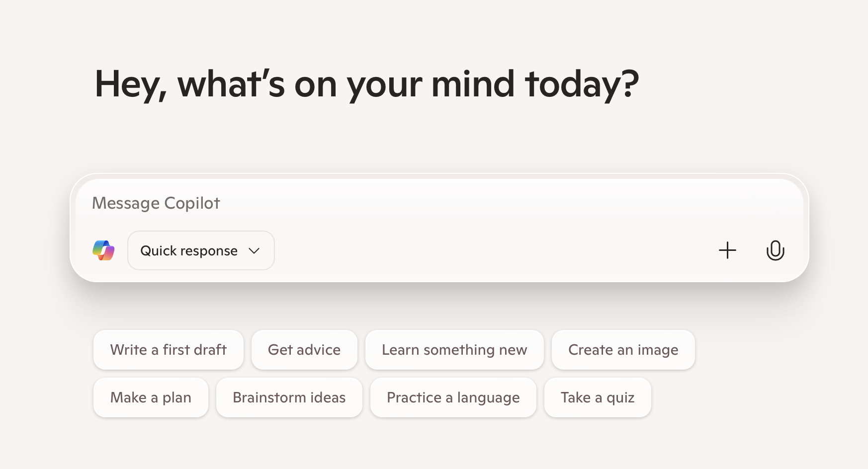868x469 pixels.
Task: Pick the Learn something new suggestion
Action: (x=454, y=350)
